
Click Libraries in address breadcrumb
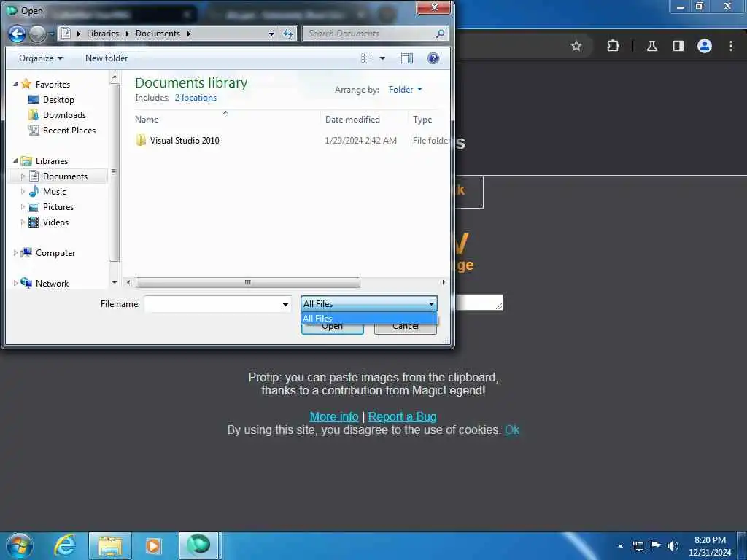click(102, 34)
